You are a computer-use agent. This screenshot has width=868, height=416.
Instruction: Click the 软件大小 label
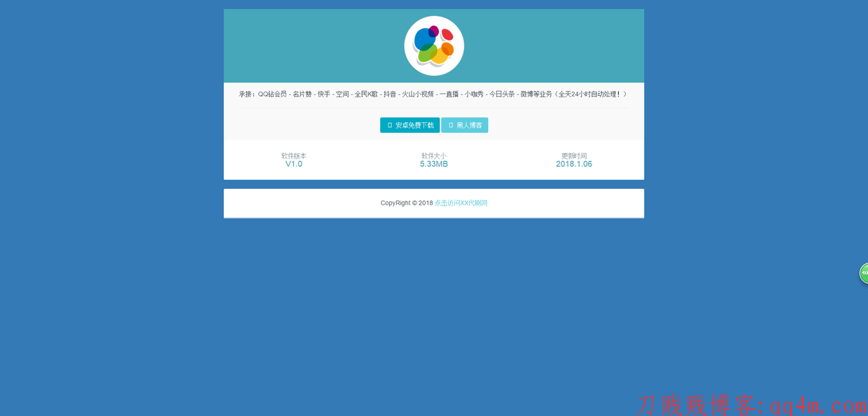coord(434,156)
